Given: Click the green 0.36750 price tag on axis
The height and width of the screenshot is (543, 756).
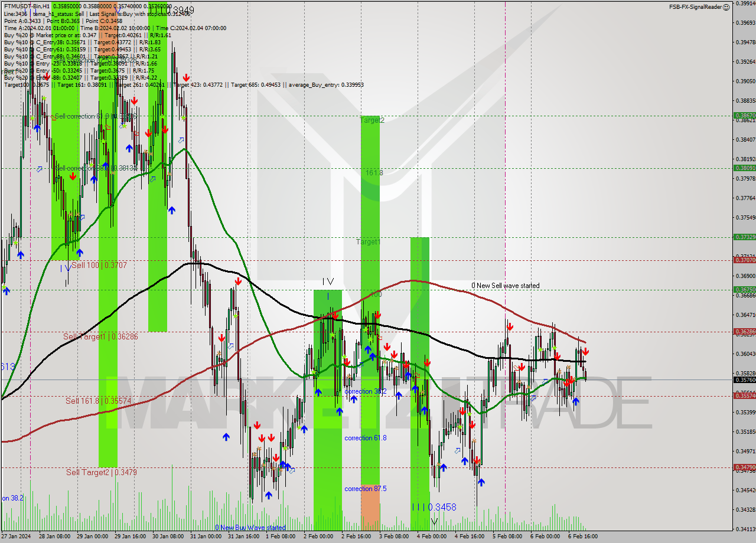Looking at the screenshot, I should point(744,289).
